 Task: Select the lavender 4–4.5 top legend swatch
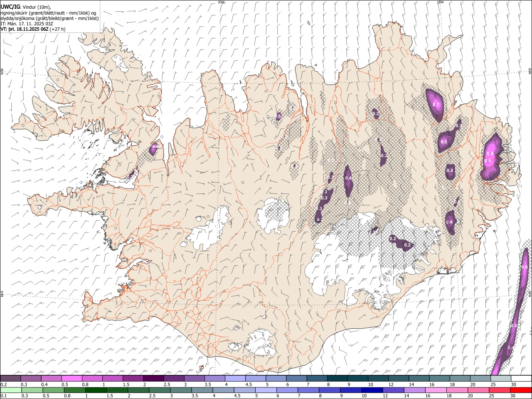coord(235,378)
